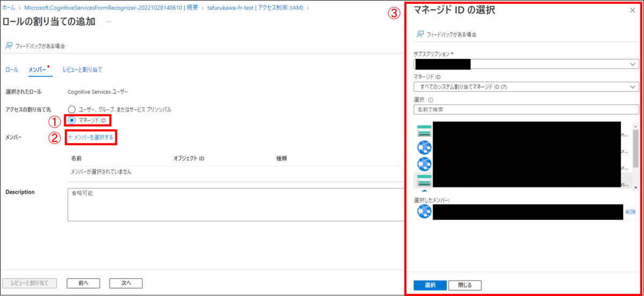Click the レビューと割り当て button at the bottom
The height and width of the screenshot is (296, 644).
(29, 283)
